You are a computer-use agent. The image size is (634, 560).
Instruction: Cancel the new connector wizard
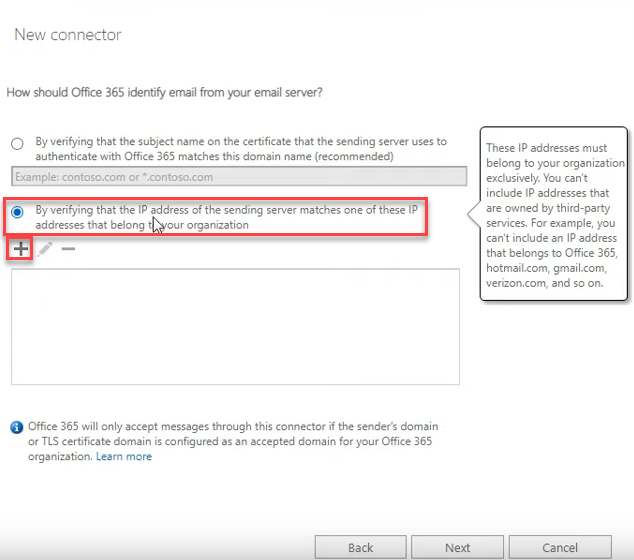(560, 547)
